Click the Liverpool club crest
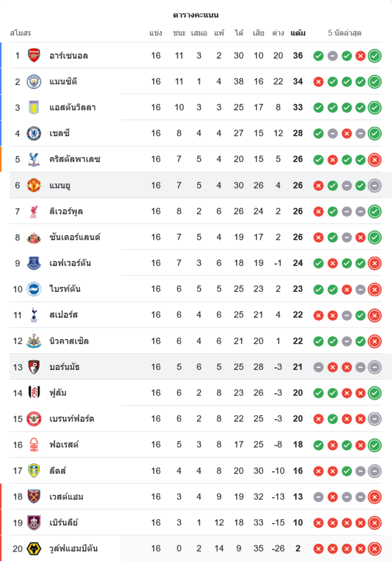This screenshot has width=392, height=568. tap(34, 211)
